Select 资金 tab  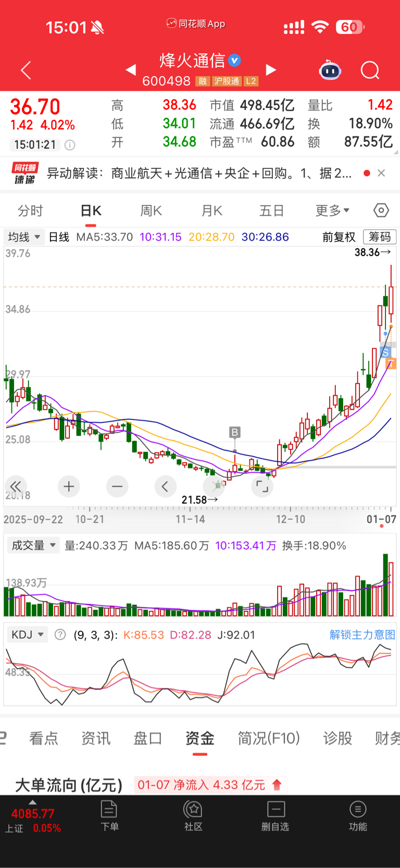click(200, 738)
